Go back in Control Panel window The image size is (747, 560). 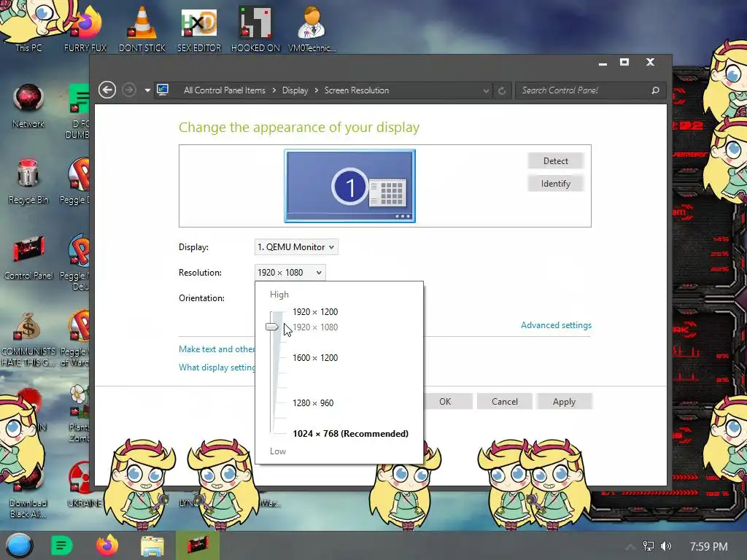coord(107,90)
